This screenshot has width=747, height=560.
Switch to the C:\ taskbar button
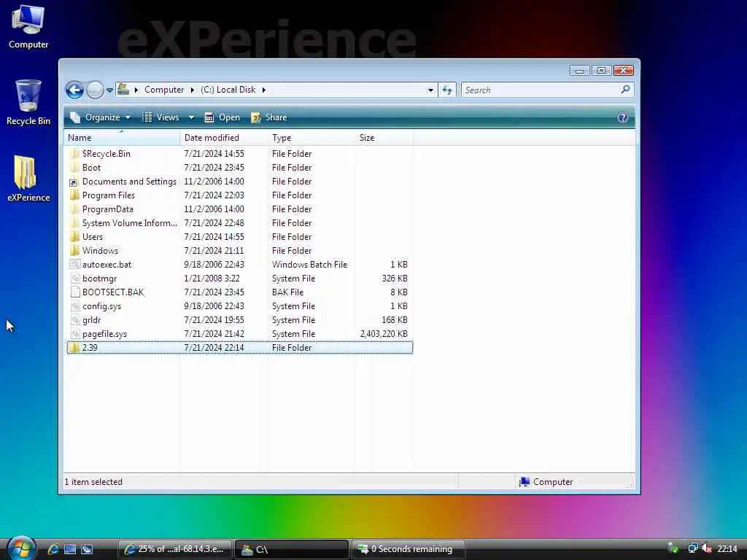(292, 549)
